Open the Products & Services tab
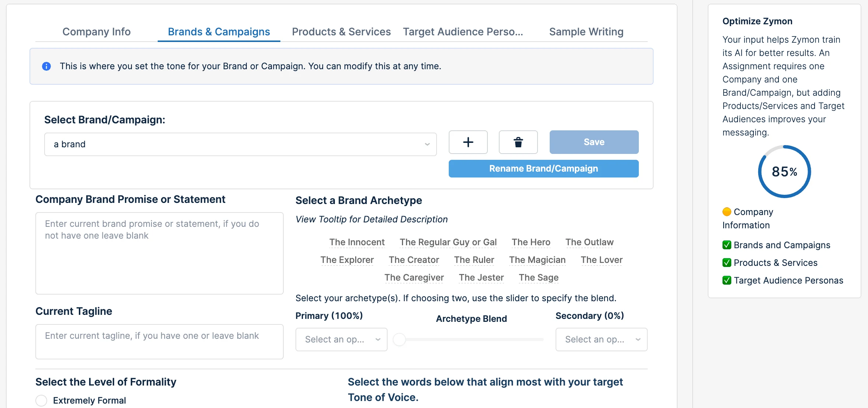The width and height of the screenshot is (868, 408). point(341,32)
